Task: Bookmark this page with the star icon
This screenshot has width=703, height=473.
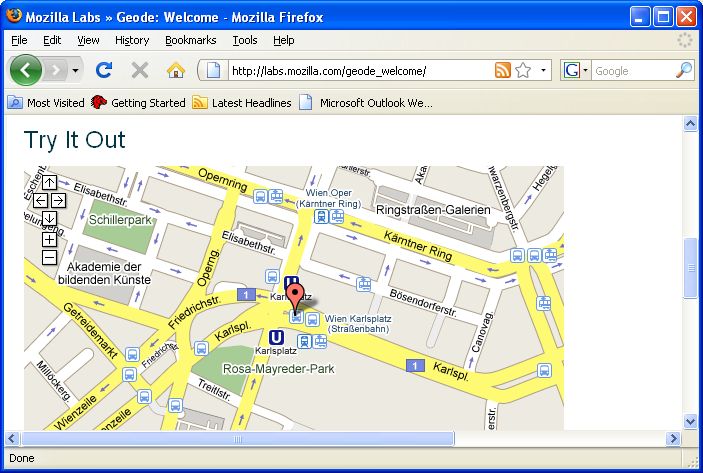Action: coord(523,70)
